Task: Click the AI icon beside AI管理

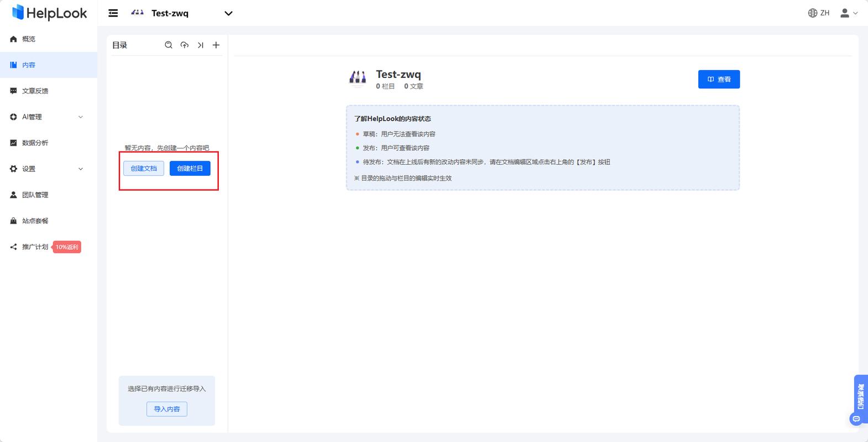Action: pos(13,117)
